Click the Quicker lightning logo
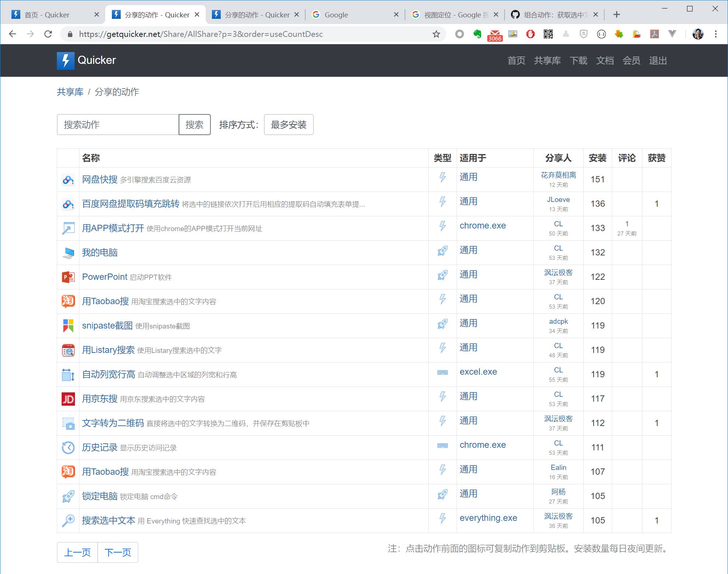This screenshot has height=574, width=728. click(65, 61)
